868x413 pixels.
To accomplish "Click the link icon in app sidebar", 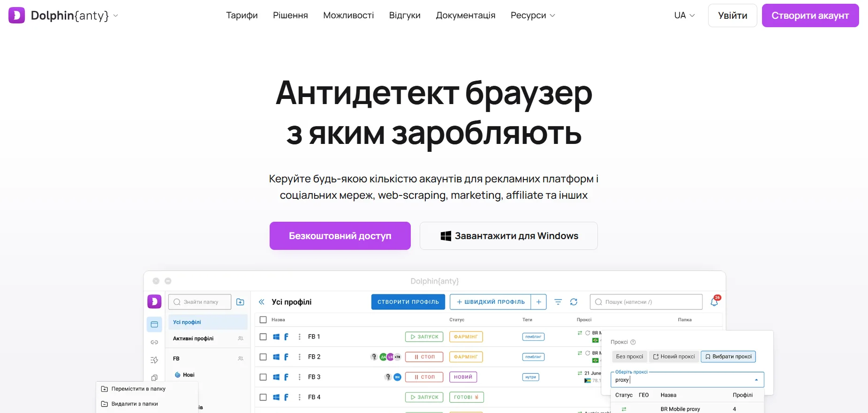I will pyautogui.click(x=154, y=342).
